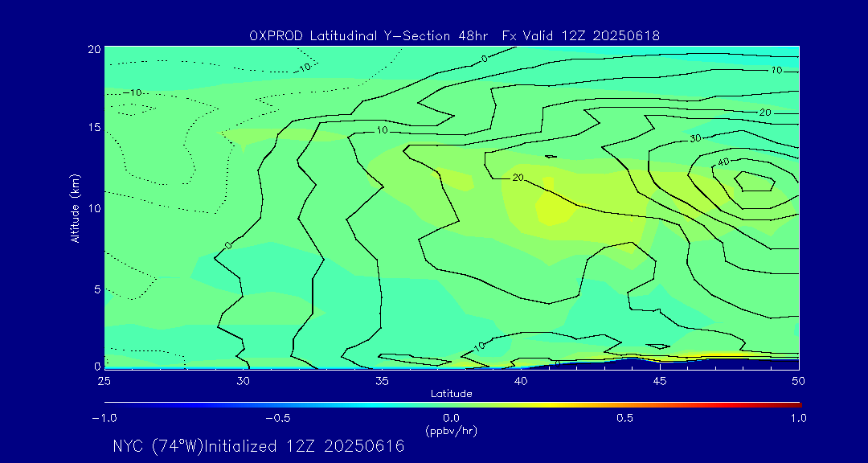This screenshot has height=463, width=868.
Task: Click latitude axis tick label "35"
Action: (x=382, y=381)
